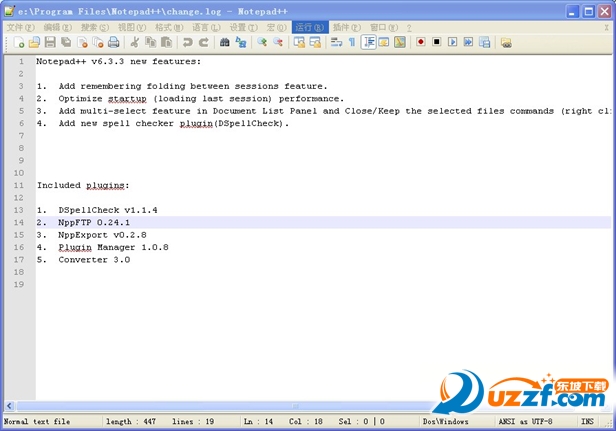Click the yellow toolbar icon before the Record button
Image resolution: width=616 pixels, height=431 pixels.
(x=400, y=42)
